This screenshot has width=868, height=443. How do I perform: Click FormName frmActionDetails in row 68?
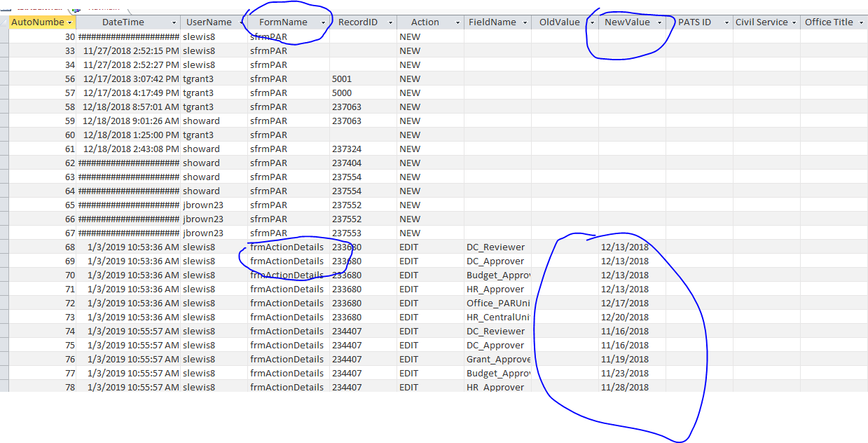coord(289,247)
